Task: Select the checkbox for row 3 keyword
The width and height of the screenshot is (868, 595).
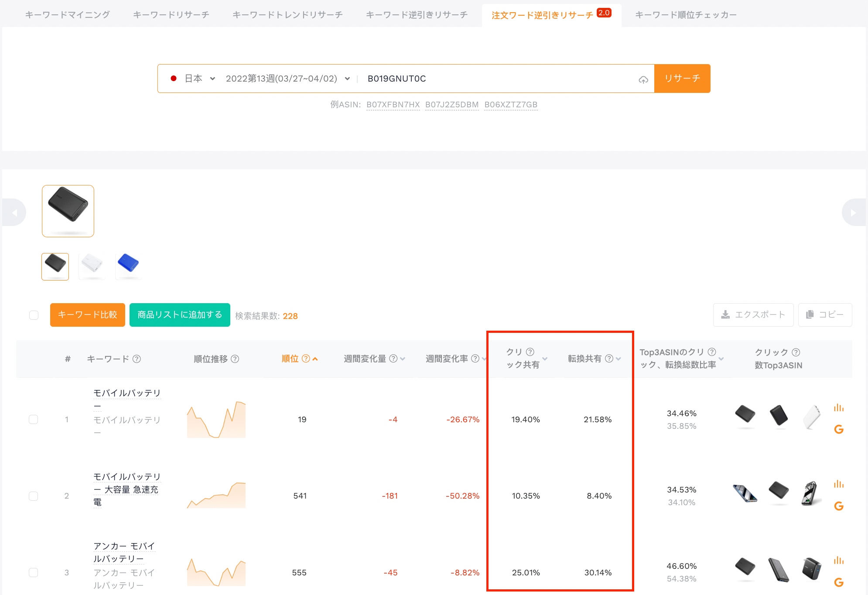Action: (34, 572)
